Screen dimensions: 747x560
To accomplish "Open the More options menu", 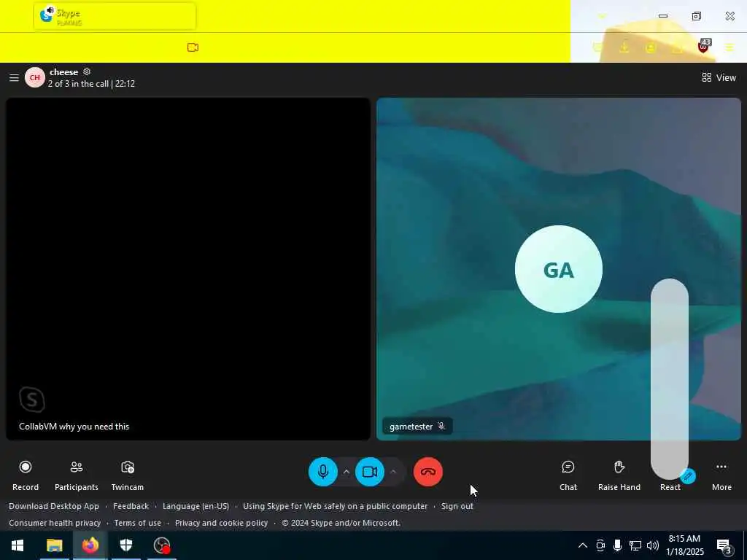I will (721, 475).
